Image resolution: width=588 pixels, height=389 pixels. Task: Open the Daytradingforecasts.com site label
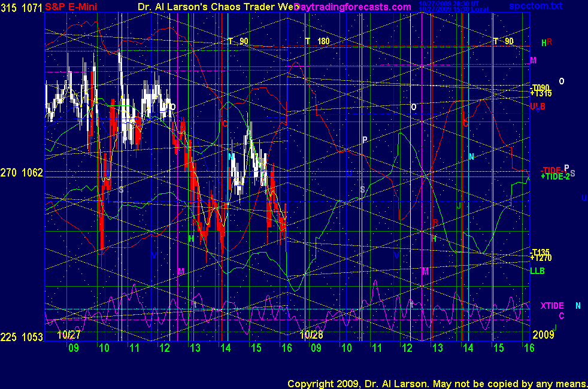[353, 7]
